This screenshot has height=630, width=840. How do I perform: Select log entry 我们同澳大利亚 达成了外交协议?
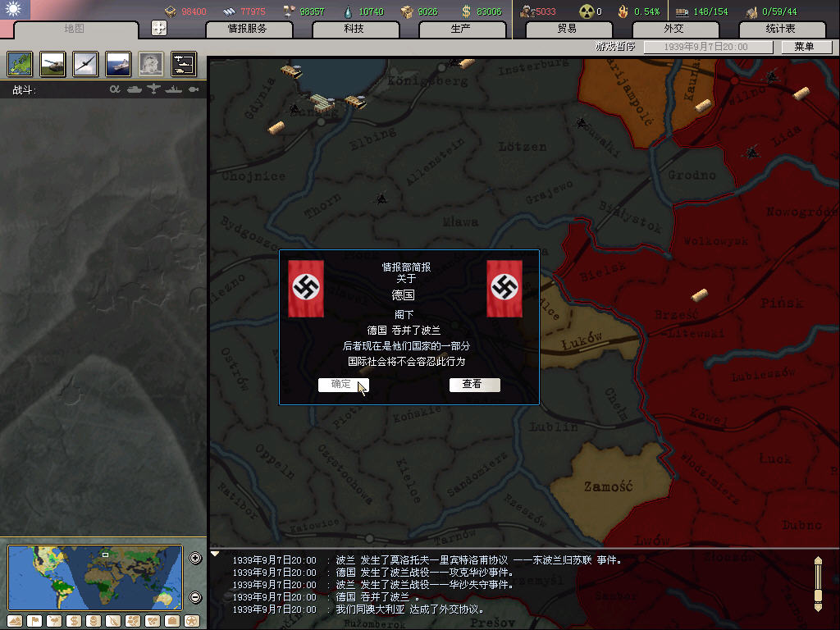click(358, 609)
